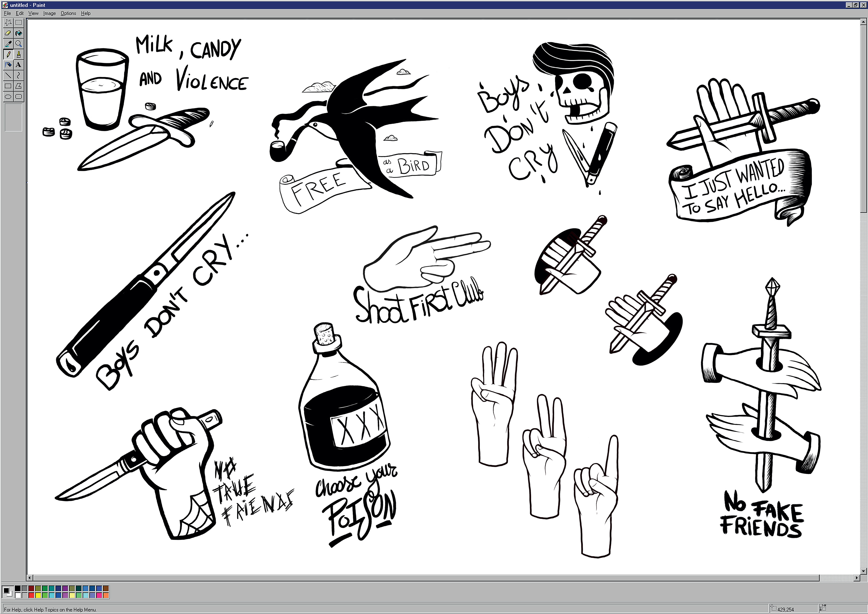Image resolution: width=868 pixels, height=614 pixels.
Task: Choose the rectangular Select tool
Action: click(18, 22)
